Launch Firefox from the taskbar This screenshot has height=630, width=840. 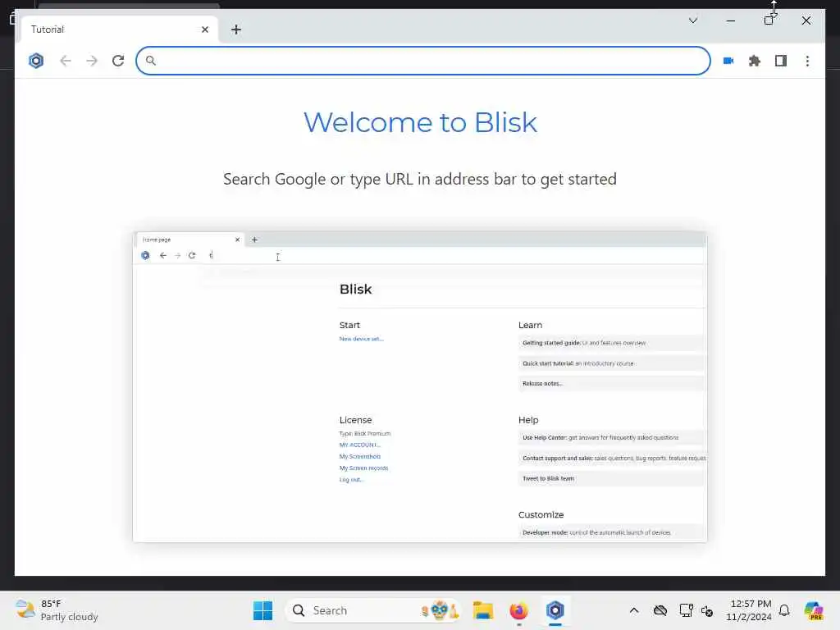coord(518,610)
